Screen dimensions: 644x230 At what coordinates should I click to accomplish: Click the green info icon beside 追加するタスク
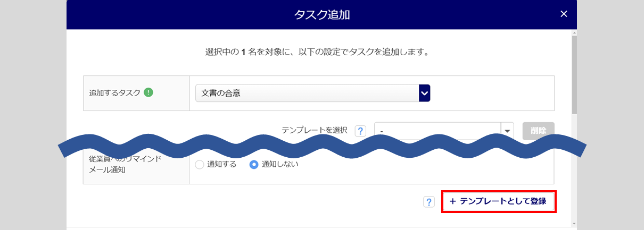(x=148, y=92)
